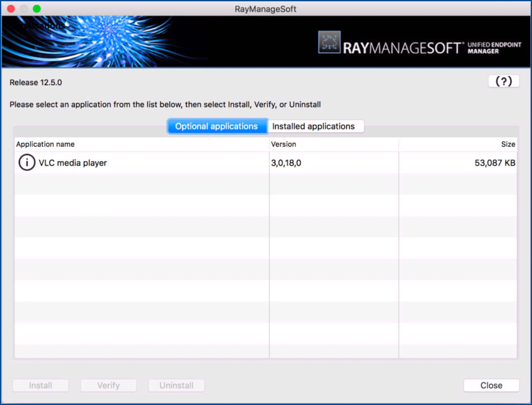
Task: Click the RayManageSoft title in the title bar
Action: point(265,9)
